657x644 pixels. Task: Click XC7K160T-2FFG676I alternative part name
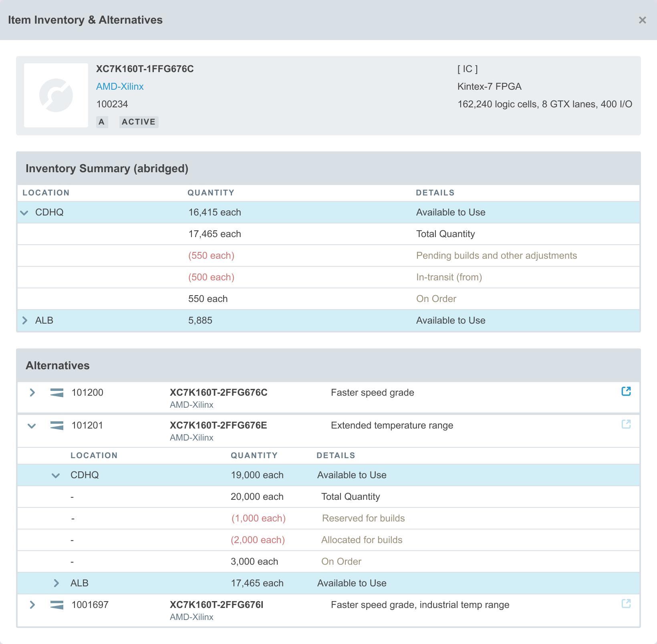[x=217, y=605]
